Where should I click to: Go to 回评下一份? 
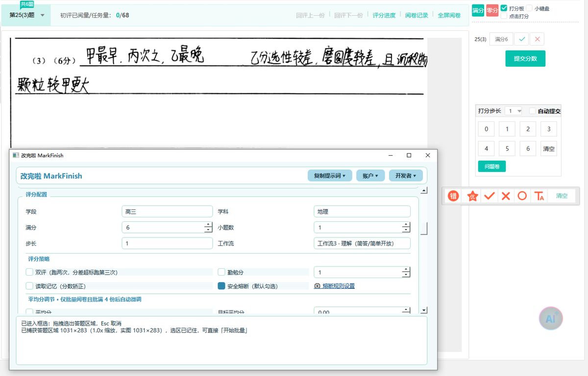coord(349,15)
